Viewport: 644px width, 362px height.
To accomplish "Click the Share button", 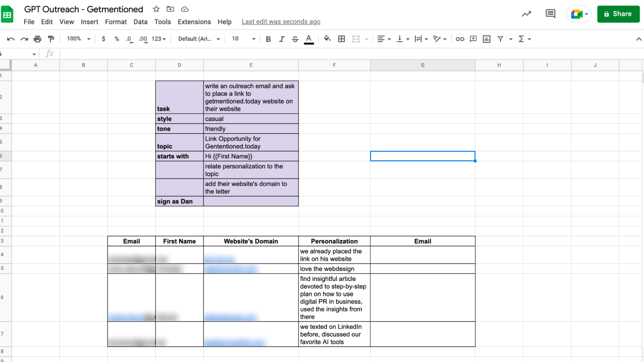I will 618,14.
